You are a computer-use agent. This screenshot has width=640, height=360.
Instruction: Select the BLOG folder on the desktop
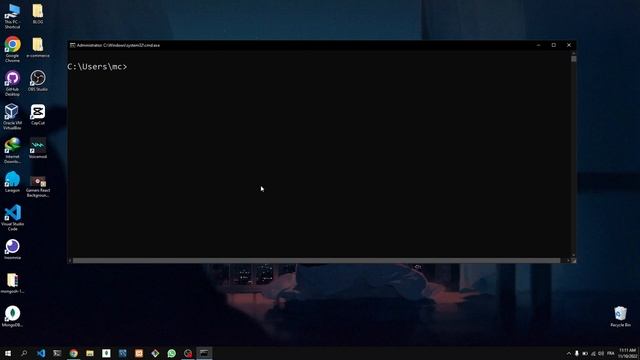tap(38, 13)
